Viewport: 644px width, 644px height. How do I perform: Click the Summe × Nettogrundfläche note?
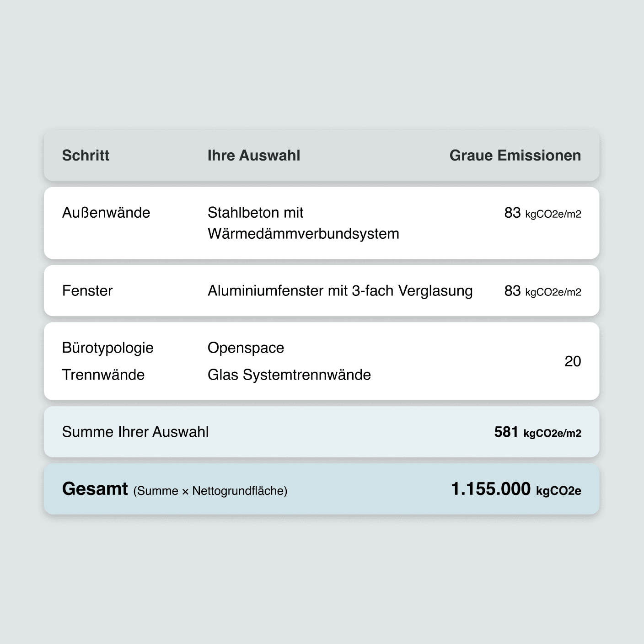pyautogui.click(x=210, y=491)
